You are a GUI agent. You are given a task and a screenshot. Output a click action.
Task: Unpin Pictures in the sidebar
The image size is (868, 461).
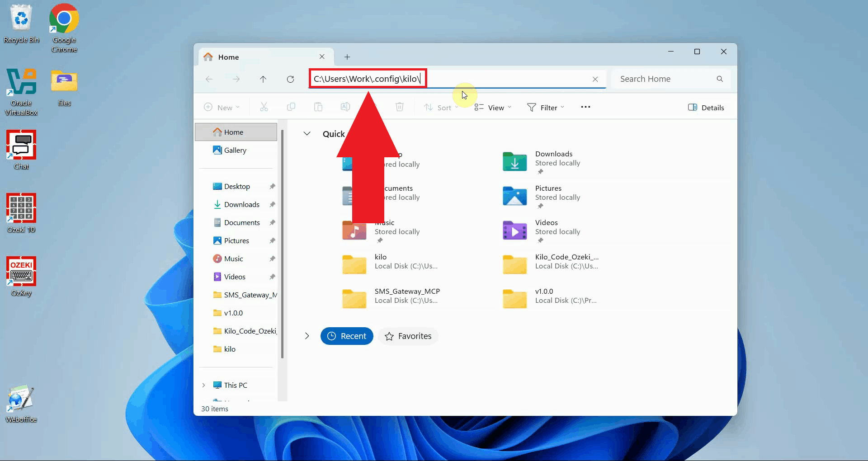[272, 240]
